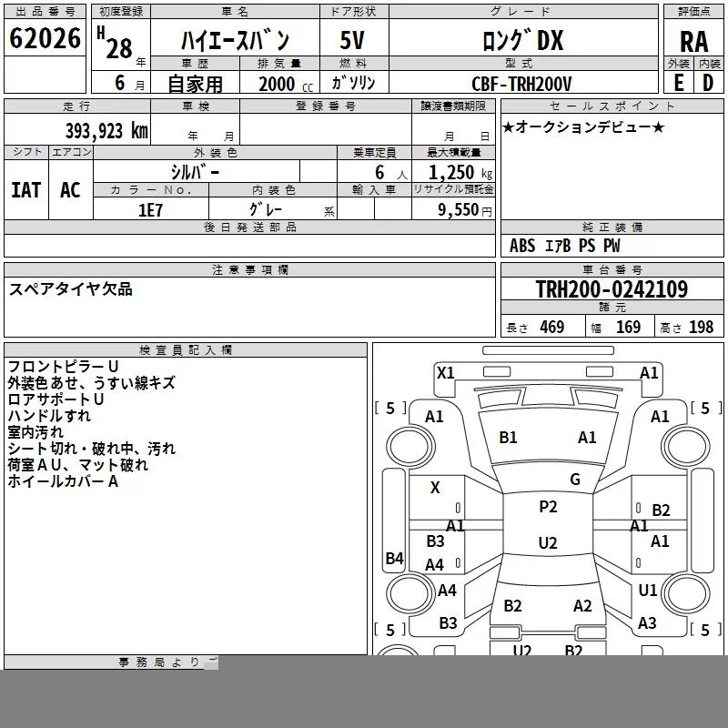Select the door shape value 5V
The height and width of the screenshot is (728, 728).
[352, 40]
